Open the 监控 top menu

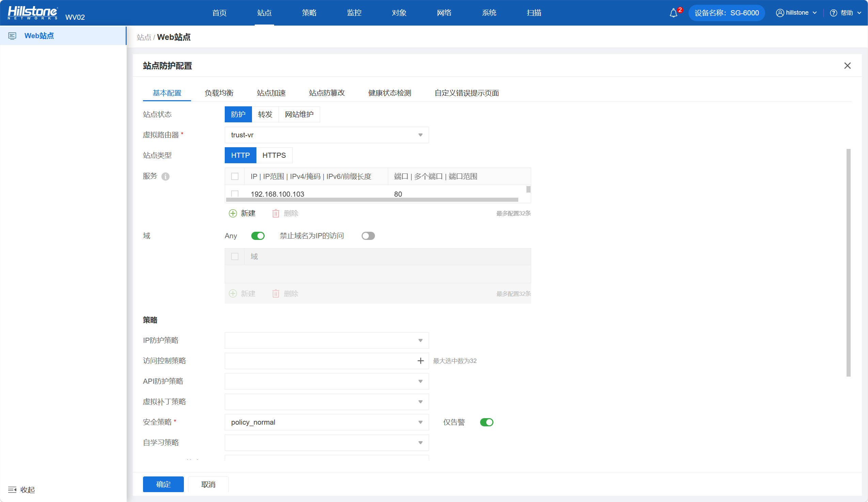click(354, 13)
